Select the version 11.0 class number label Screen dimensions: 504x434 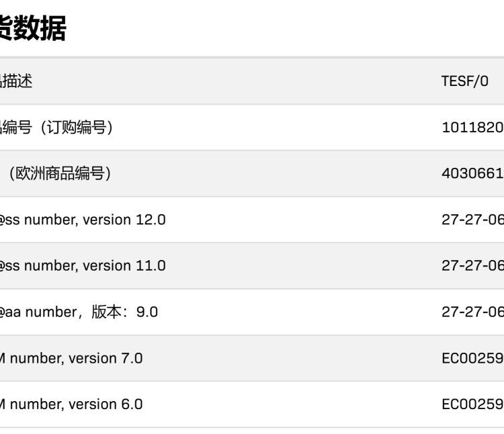tap(82, 265)
